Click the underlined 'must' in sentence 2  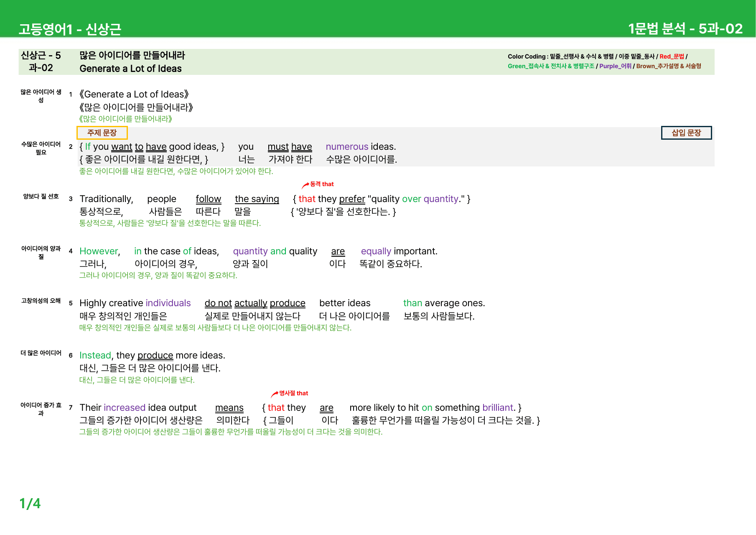click(278, 146)
